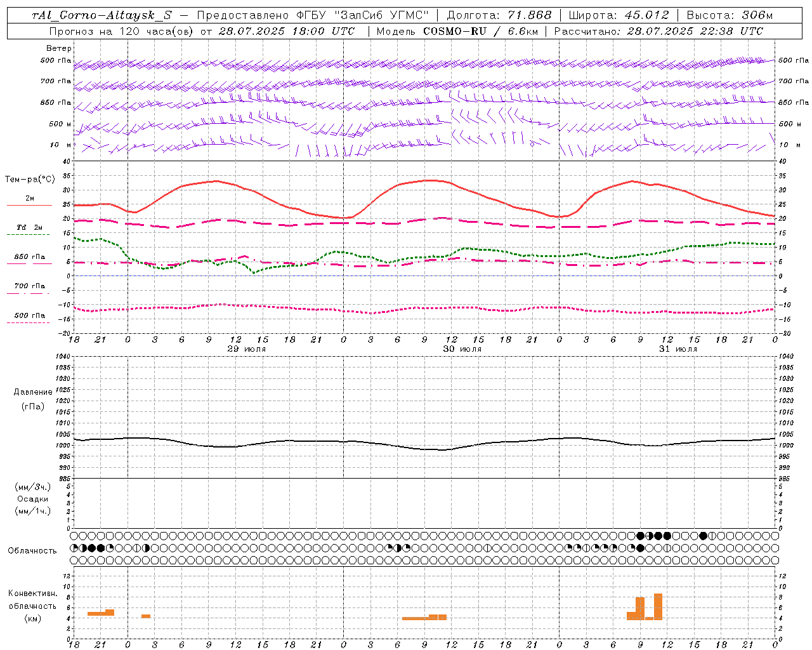The image size is (812, 650).
Task: Click the 2м temperature legend entry
Action: [x=30, y=199]
